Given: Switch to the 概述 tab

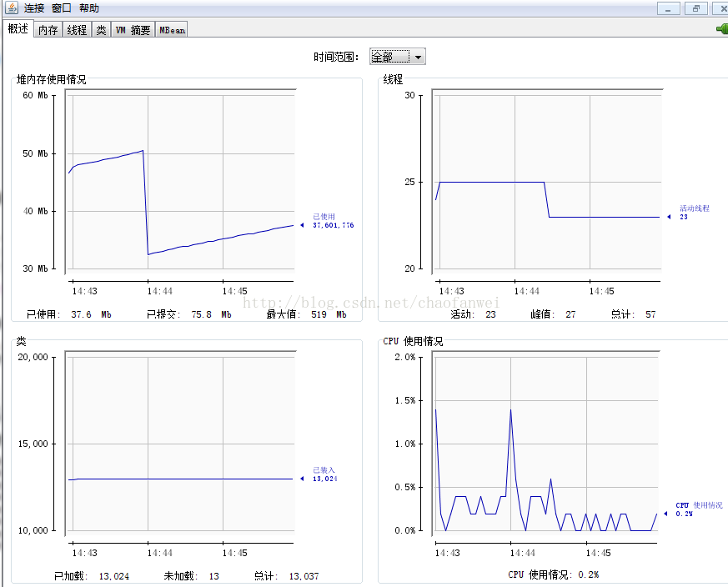Looking at the screenshot, I should (x=18, y=29).
